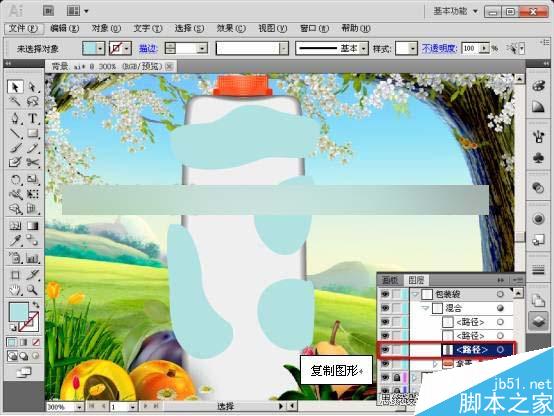554x416 pixels.
Task: Open the stroke color dropdown in control bar
Action: pyautogui.click(x=127, y=48)
